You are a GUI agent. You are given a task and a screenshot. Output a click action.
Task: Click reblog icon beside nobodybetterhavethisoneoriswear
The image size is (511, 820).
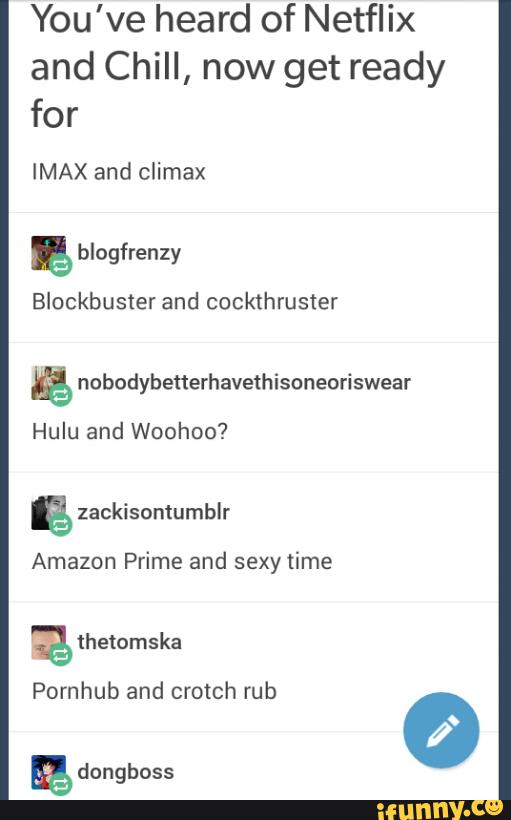(x=61, y=396)
